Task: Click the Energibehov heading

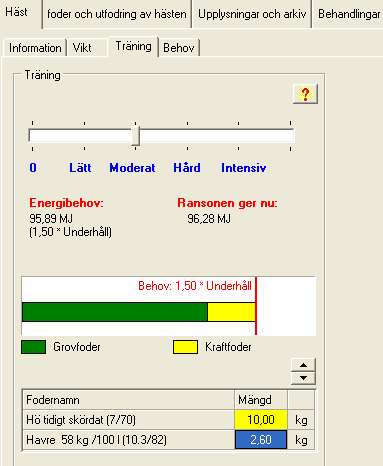Action: [x=66, y=203]
